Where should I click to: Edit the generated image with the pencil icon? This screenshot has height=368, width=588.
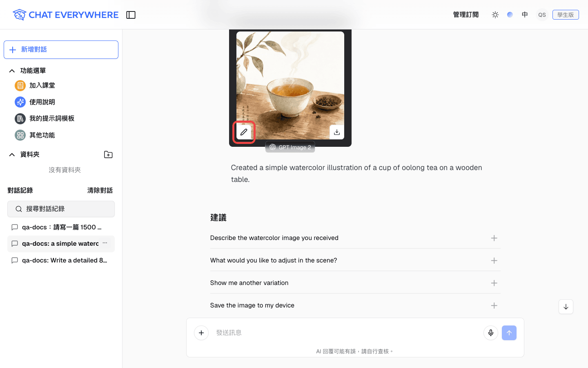pos(244,132)
